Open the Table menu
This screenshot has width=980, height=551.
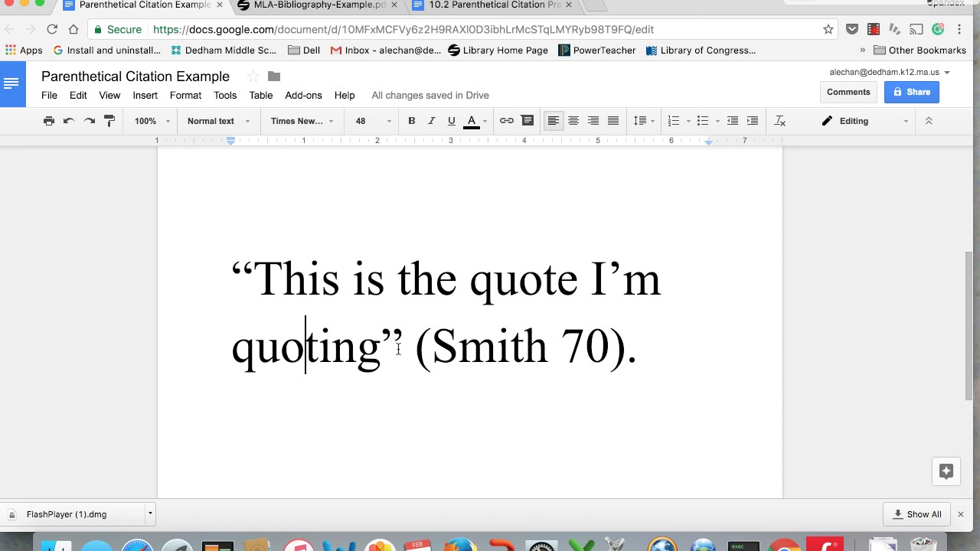[260, 95]
